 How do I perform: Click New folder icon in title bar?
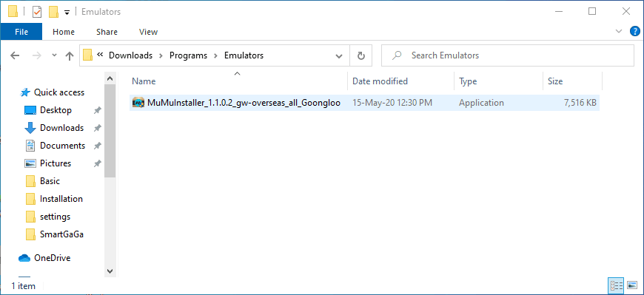pyautogui.click(x=53, y=12)
